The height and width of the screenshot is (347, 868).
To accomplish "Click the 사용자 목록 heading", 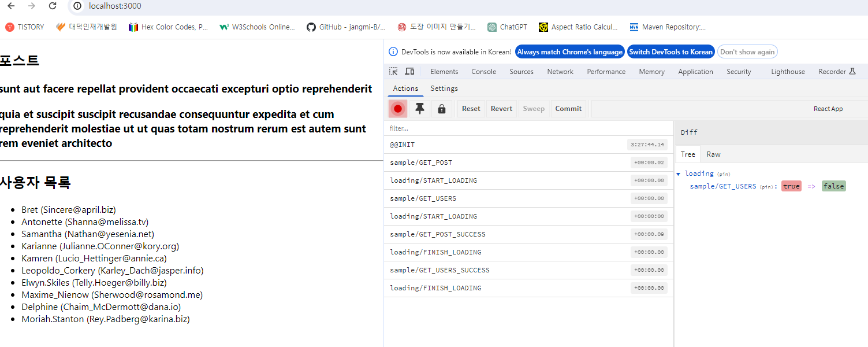I will coord(35,183).
